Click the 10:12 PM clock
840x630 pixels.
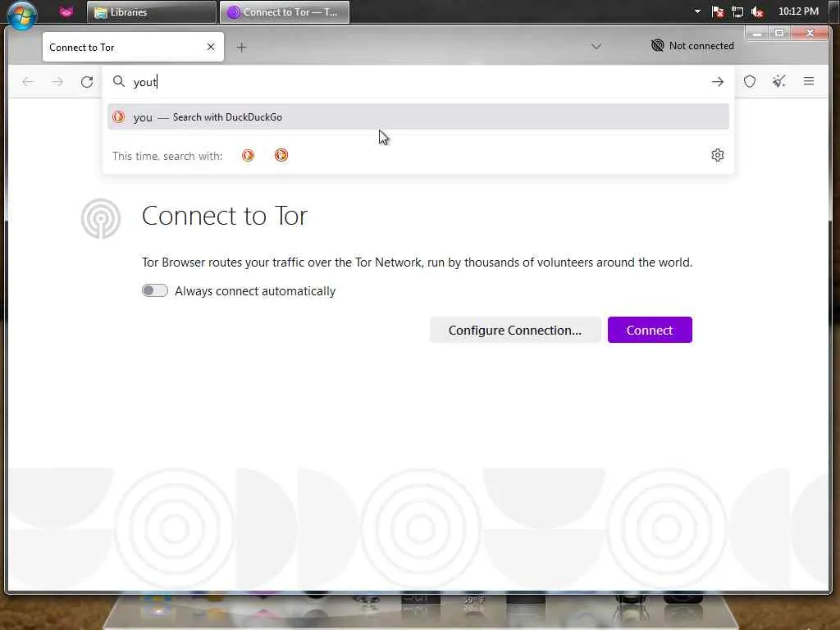coord(798,11)
